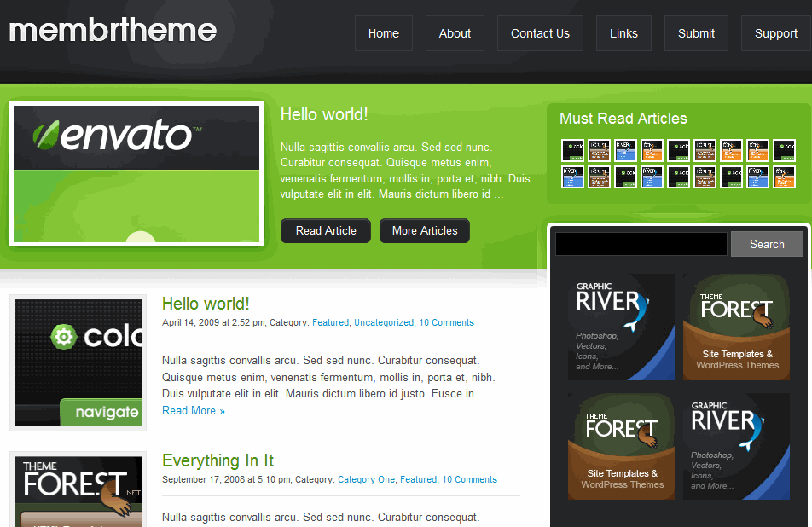
Task: Follow the Read More » link
Action: 194,410
